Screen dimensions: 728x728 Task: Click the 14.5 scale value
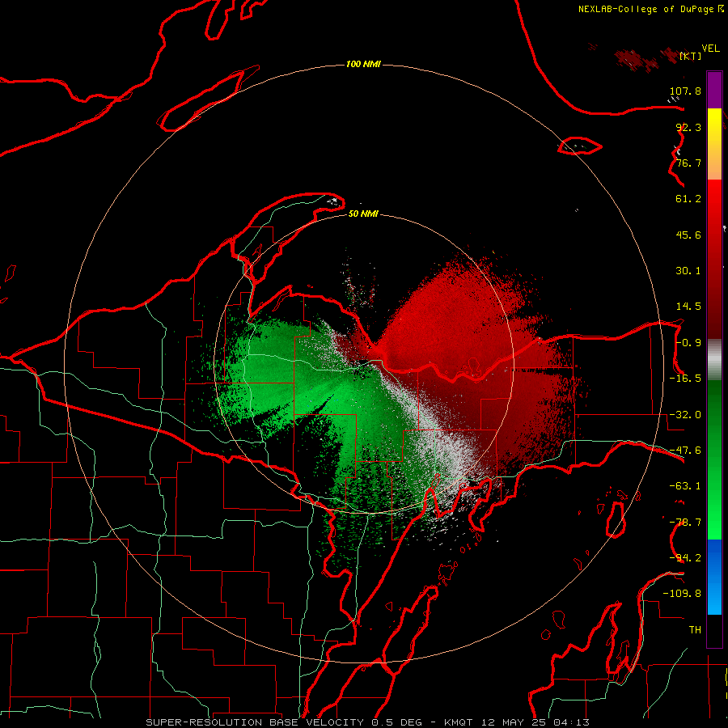pyautogui.click(x=688, y=307)
